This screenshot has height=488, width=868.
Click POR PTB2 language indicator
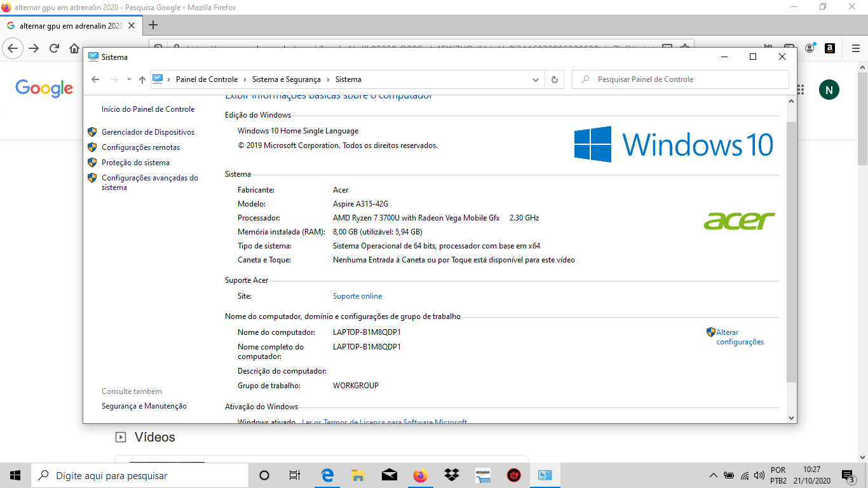pyautogui.click(x=778, y=475)
